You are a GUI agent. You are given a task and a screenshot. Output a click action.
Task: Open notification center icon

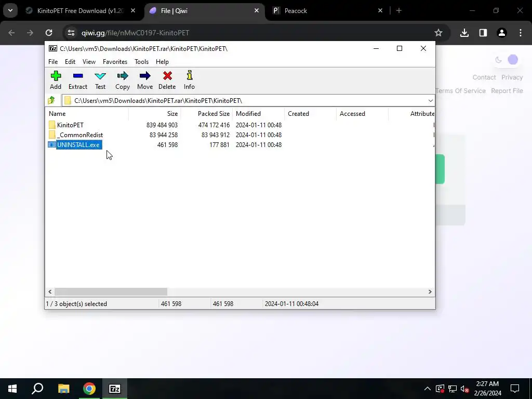click(x=515, y=389)
